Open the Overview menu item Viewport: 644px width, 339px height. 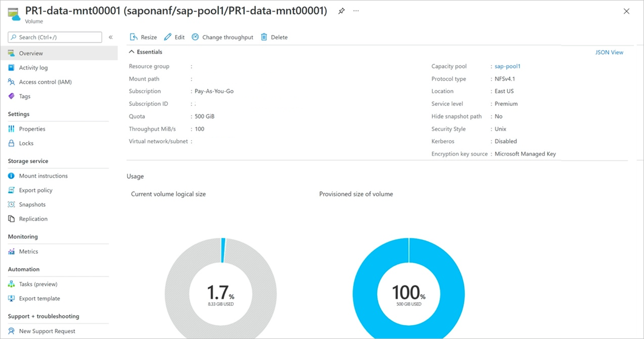tap(59, 53)
